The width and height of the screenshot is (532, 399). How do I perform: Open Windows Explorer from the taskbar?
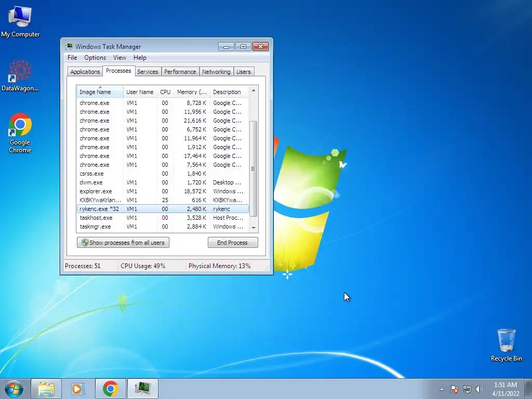pyautogui.click(x=46, y=389)
